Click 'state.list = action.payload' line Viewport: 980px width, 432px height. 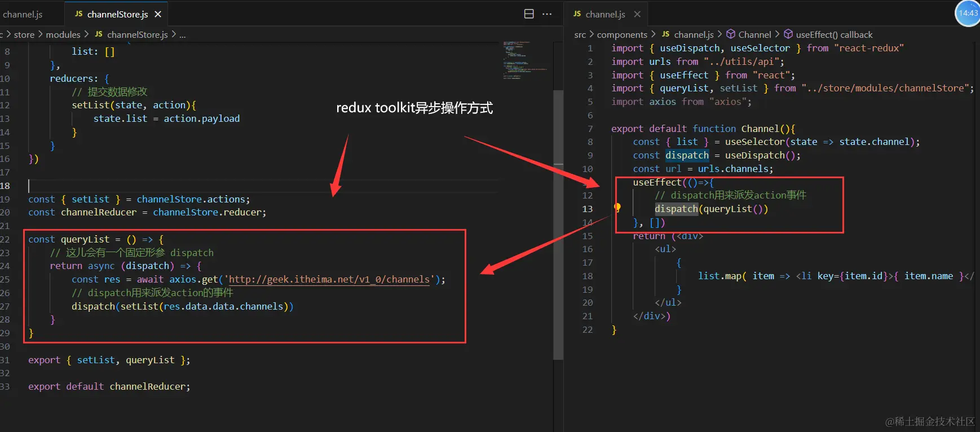click(166, 118)
